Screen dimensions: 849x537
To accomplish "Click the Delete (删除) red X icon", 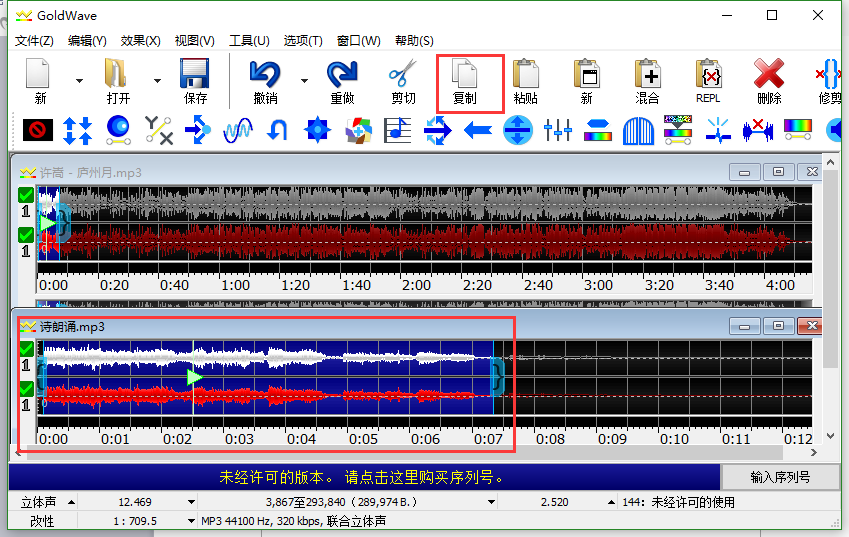I will [x=769, y=73].
